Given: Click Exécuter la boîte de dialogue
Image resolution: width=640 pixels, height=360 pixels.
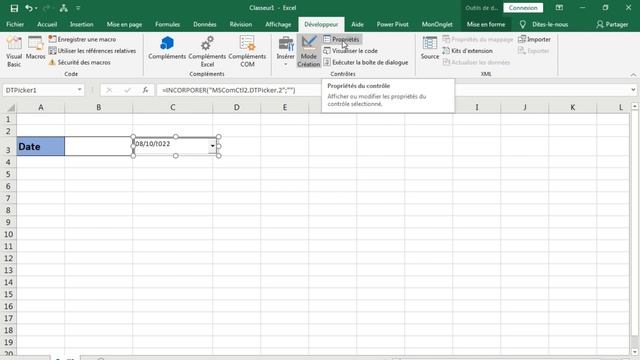Looking at the screenshot, I should [x=366, y=62].
